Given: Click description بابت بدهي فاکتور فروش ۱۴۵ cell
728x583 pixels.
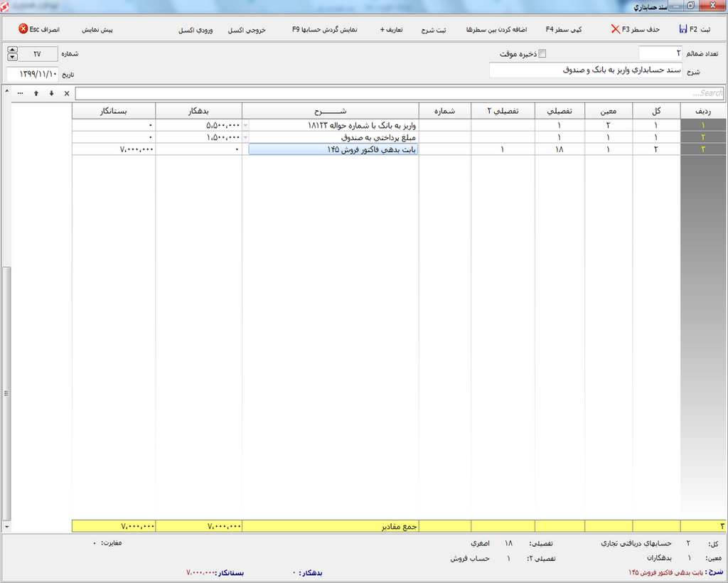Looking at the screenshot, I should (x=333, y=149).
